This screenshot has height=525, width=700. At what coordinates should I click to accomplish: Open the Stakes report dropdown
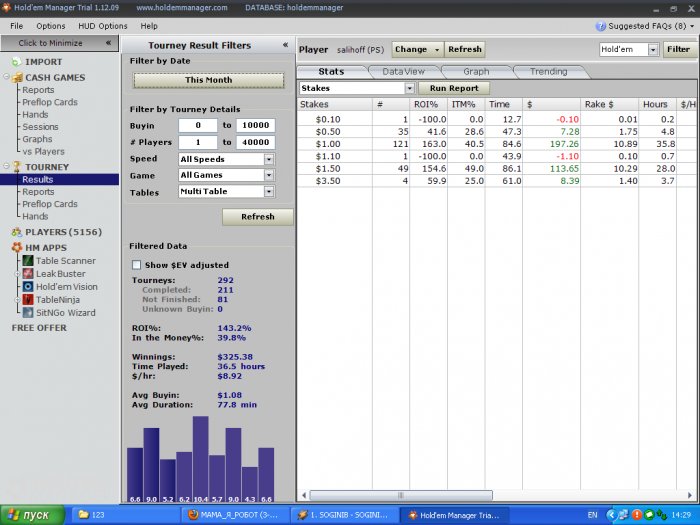coord(409,88)
